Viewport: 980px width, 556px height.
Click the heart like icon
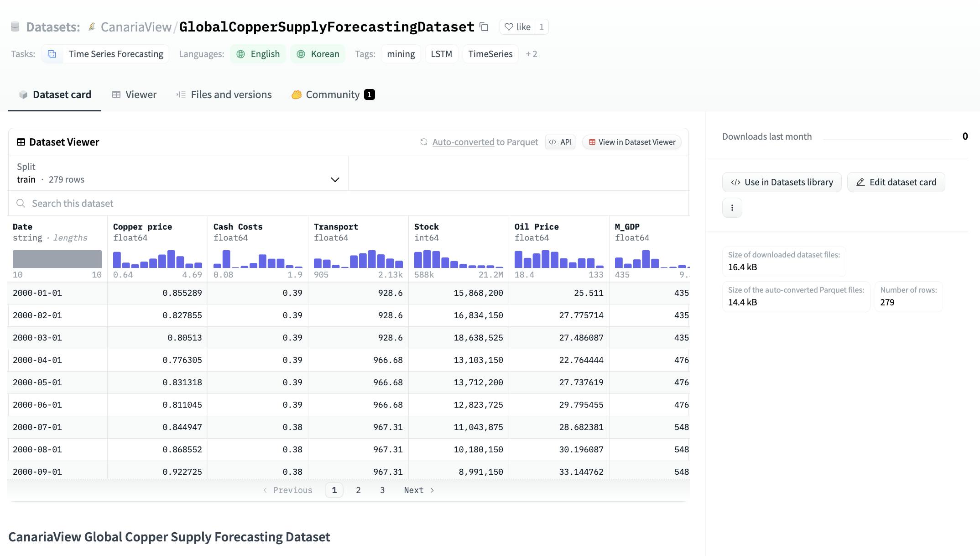tap(509, 27)
